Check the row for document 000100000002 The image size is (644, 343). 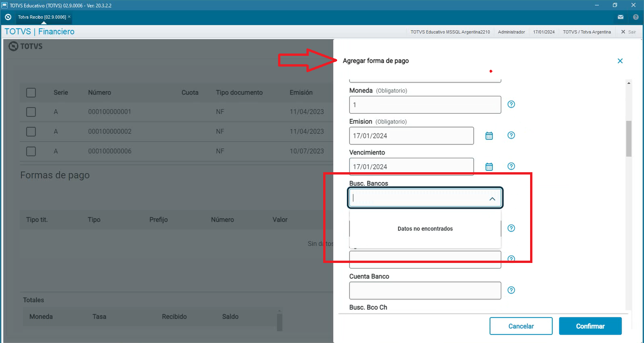point(31,132)
